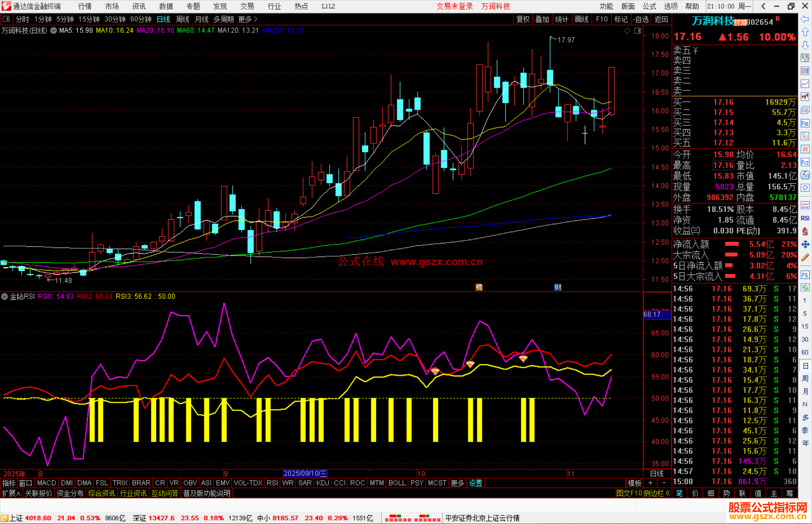
Task: Click the 画线 drawing button
Action: pyautogui.click(x=582, y=19)
